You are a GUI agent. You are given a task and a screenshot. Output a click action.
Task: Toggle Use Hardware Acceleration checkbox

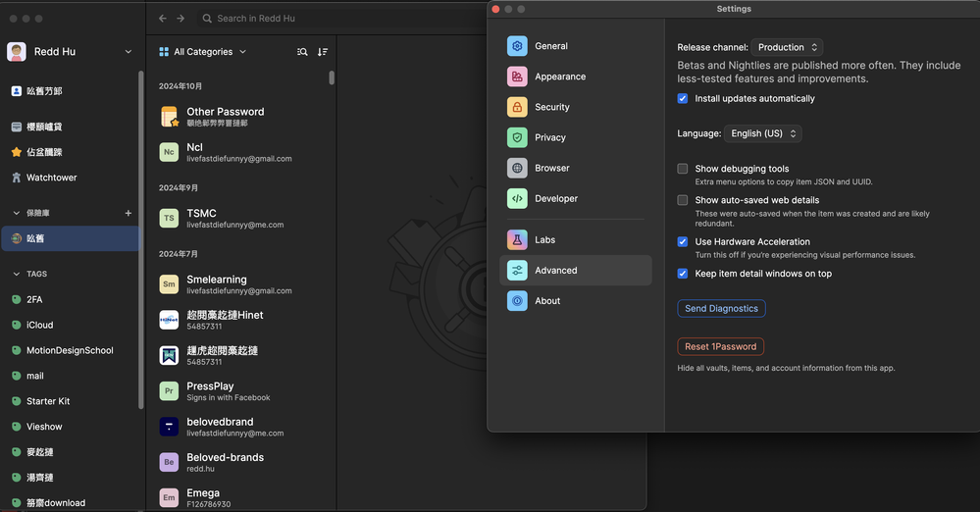(683, 242)
